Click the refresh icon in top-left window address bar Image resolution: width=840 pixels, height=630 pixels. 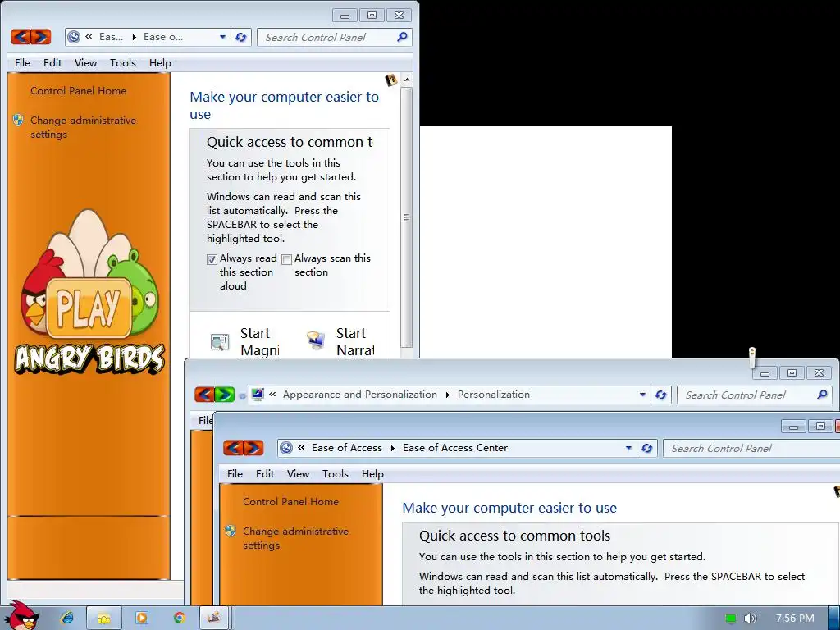click(x=241, y=37)
